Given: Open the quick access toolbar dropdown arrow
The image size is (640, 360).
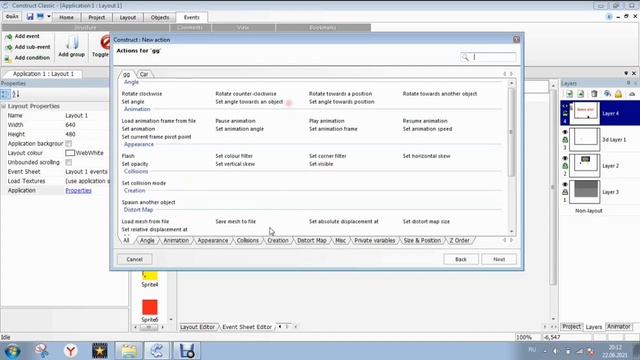Looking at the screenshot, I should pyautogui.click(x=49, y=17).
